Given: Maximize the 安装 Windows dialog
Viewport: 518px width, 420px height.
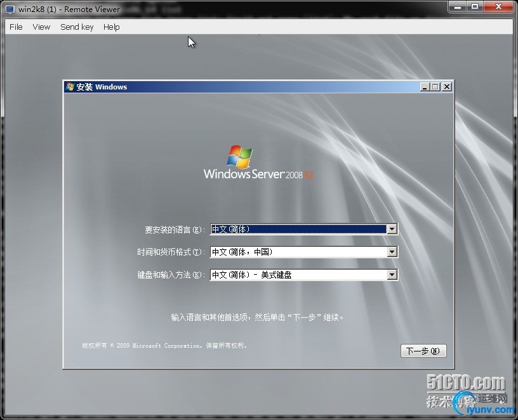Looking at the screenshot, I should (435, 87).
